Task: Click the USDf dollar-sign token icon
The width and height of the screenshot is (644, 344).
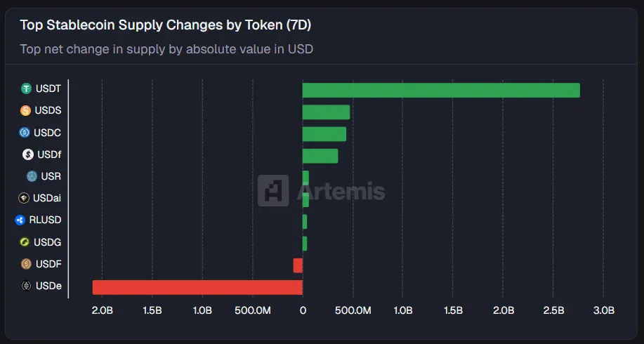Action: coord(28,154)
